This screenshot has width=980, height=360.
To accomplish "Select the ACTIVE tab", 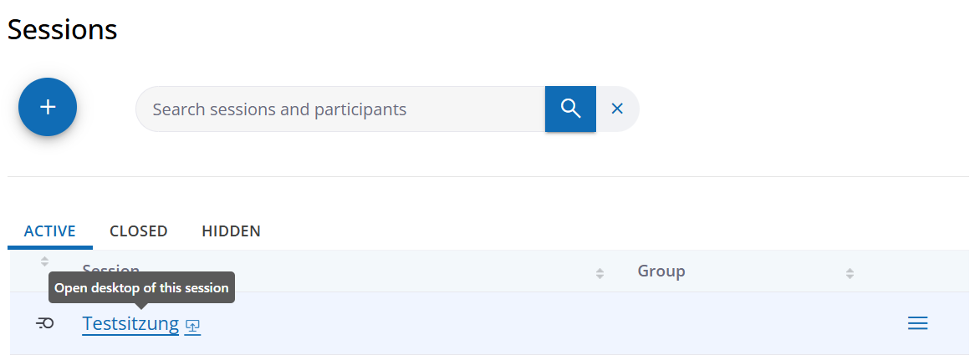I will (50, 231).
